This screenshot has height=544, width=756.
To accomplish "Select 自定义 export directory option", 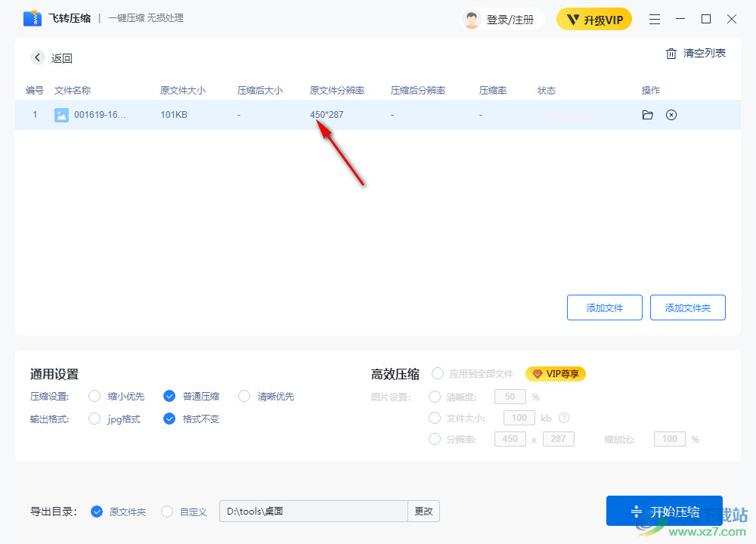I will coord(167,512).
